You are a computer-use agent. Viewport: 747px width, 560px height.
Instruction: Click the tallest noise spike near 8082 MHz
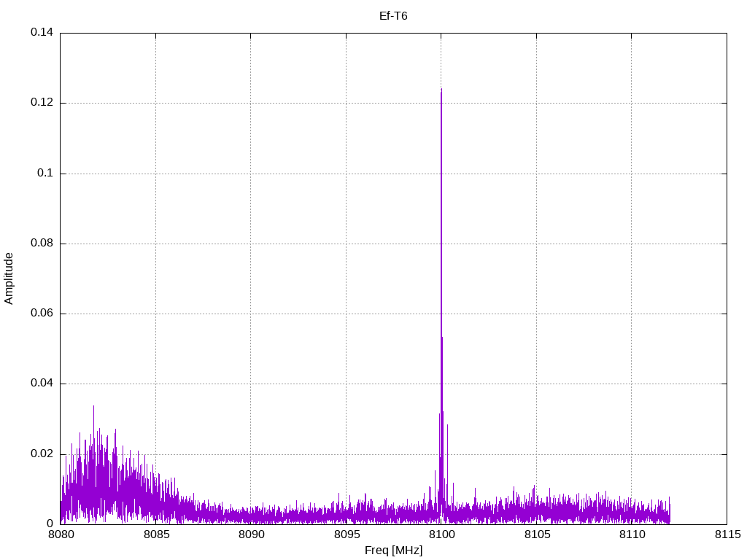coord(93,407)
